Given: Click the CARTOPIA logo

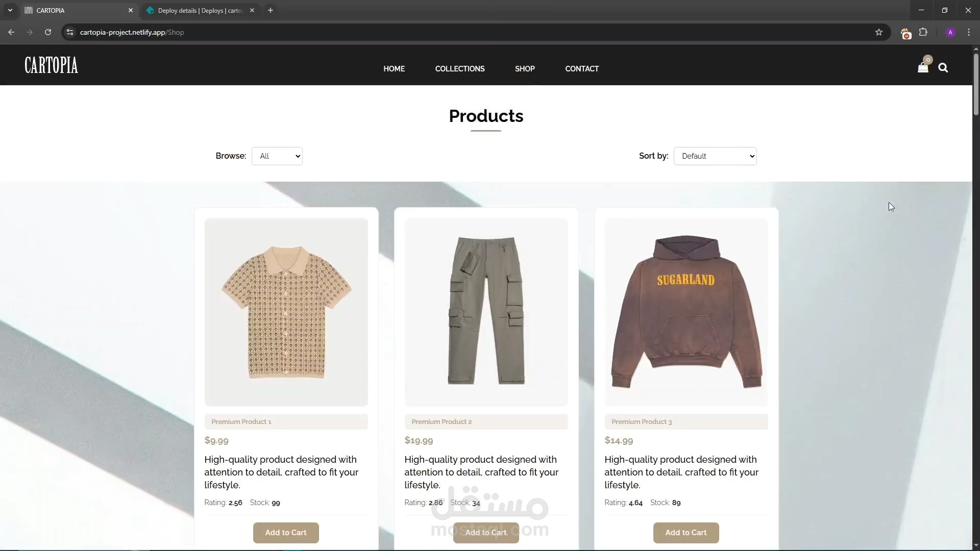Looking at the screenshot, I should 51,65.
